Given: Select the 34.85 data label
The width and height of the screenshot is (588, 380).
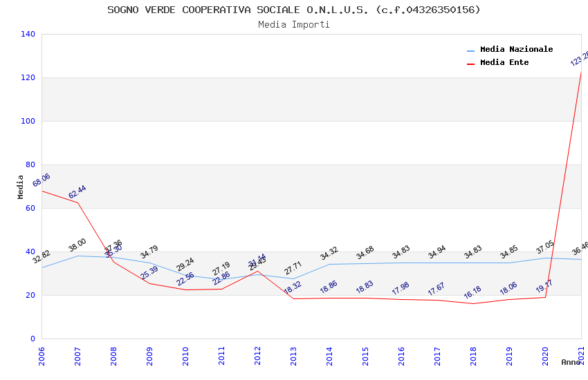Looking at the screenshot, I should [x=509, y=252].
